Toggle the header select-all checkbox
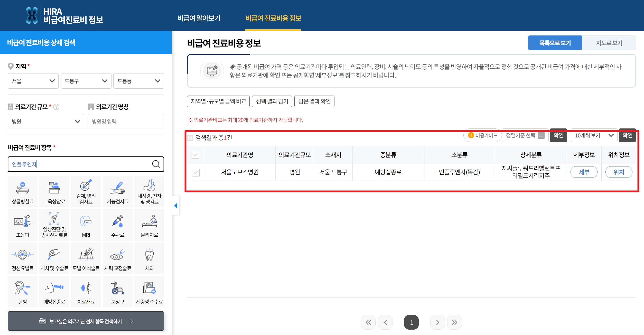Viewport: 644px width, 335px height. click(x=195, y=155)
